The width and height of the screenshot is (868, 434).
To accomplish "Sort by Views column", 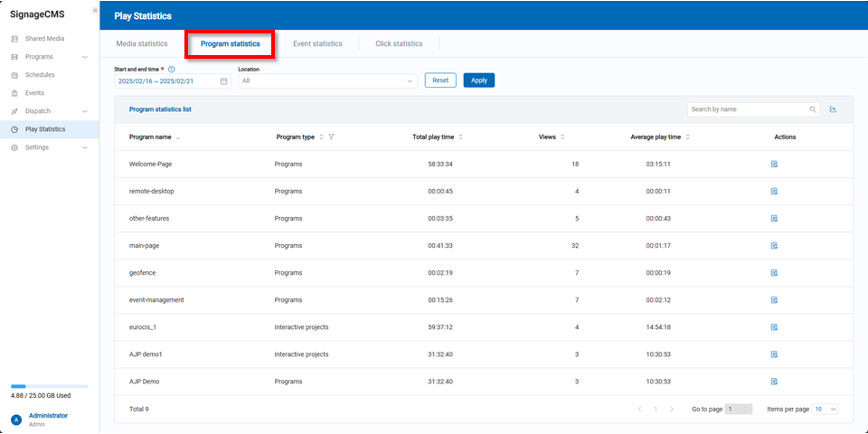I will click(x=562, y=137).
